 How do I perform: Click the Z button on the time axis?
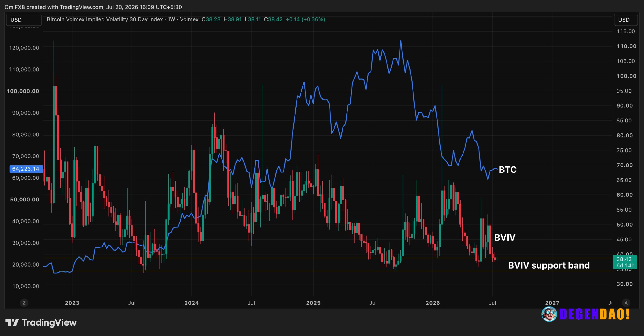coord(24,303)
